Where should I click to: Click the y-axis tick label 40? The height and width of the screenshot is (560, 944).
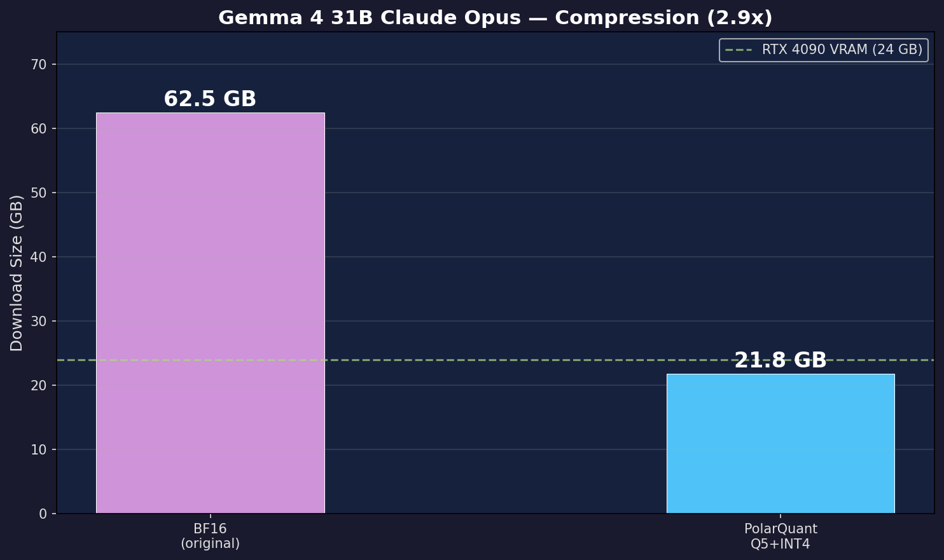click(39, 257)
